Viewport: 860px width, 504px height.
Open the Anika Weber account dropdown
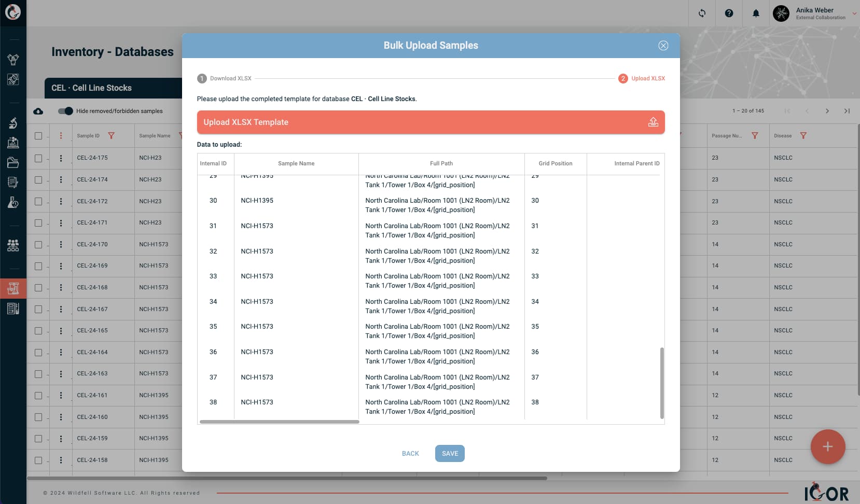[x=854, y=13]
